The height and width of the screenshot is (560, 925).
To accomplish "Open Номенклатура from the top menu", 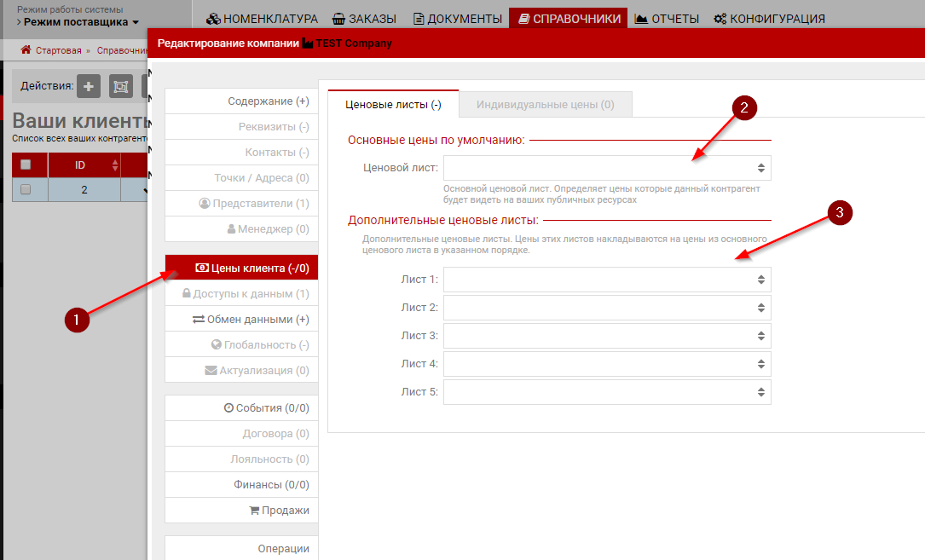I will click(x=263, y=18).
